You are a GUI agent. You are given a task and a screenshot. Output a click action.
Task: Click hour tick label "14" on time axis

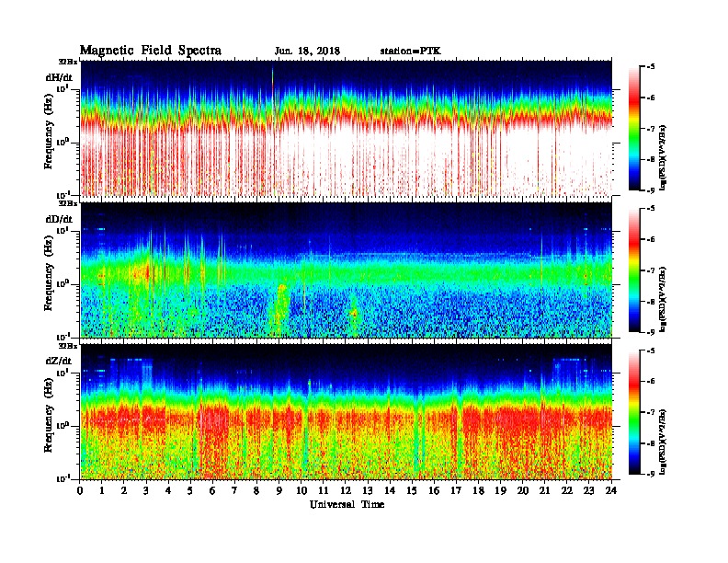tap(390, 490)
